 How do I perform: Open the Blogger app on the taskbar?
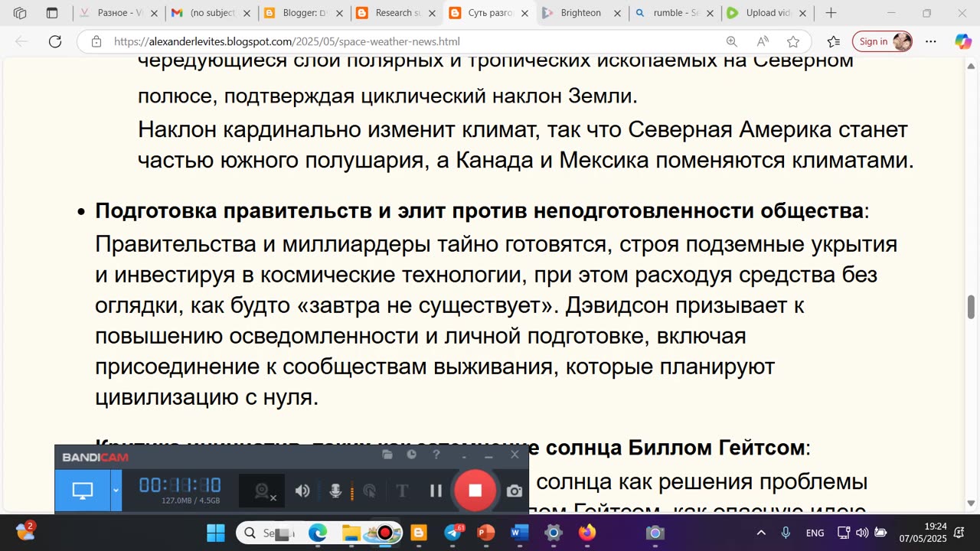click(x=418, y=533)
